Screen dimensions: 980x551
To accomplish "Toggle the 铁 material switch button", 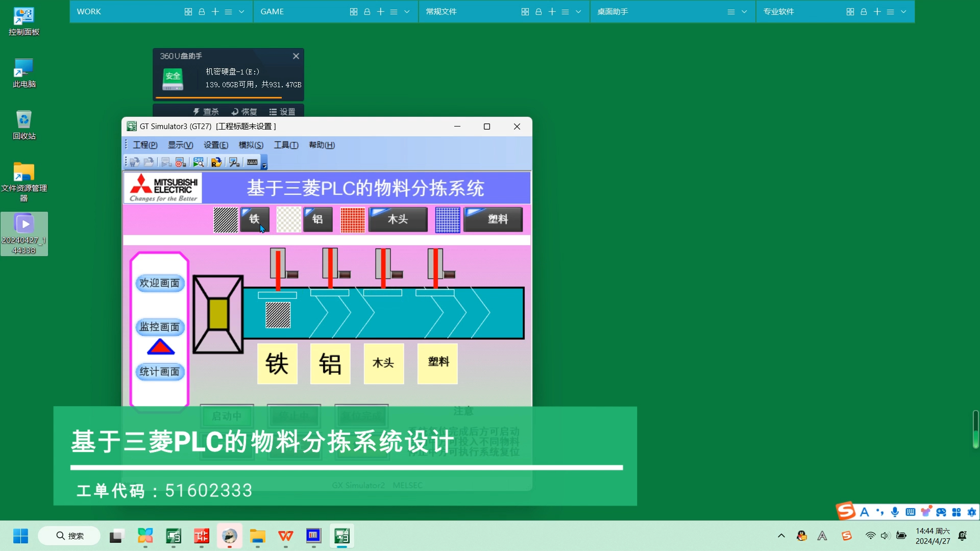I will point(254,219).
